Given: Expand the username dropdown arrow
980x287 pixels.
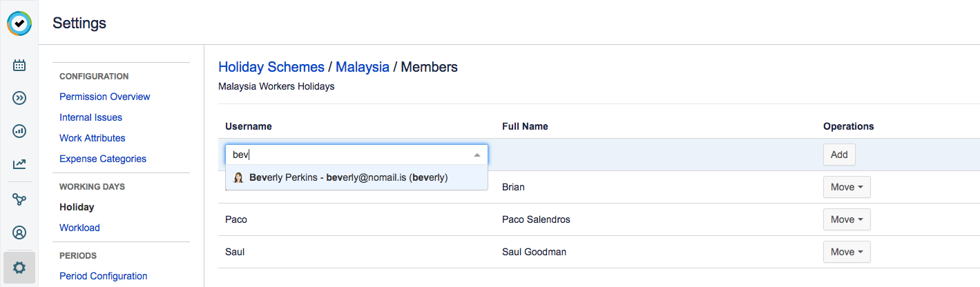Looking at the screenshot, I should [477, 155].
